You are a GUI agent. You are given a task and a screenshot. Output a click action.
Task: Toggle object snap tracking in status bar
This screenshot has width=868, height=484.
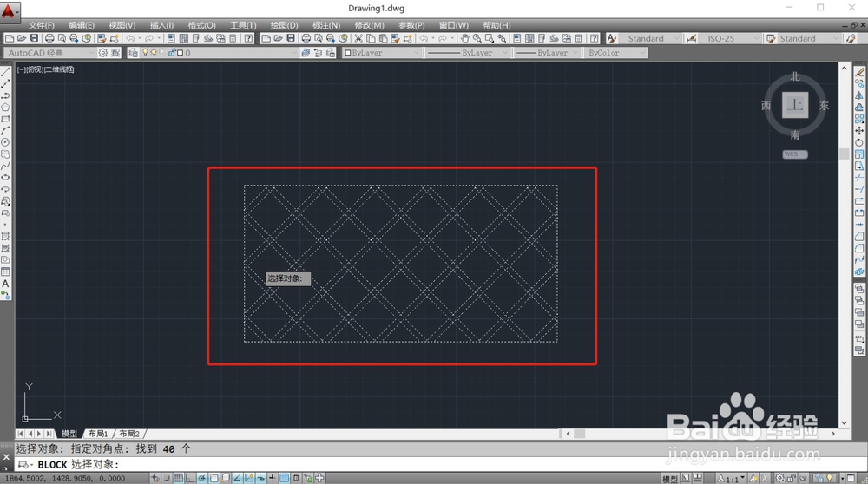pyautogui.click(x=237, y=478)
